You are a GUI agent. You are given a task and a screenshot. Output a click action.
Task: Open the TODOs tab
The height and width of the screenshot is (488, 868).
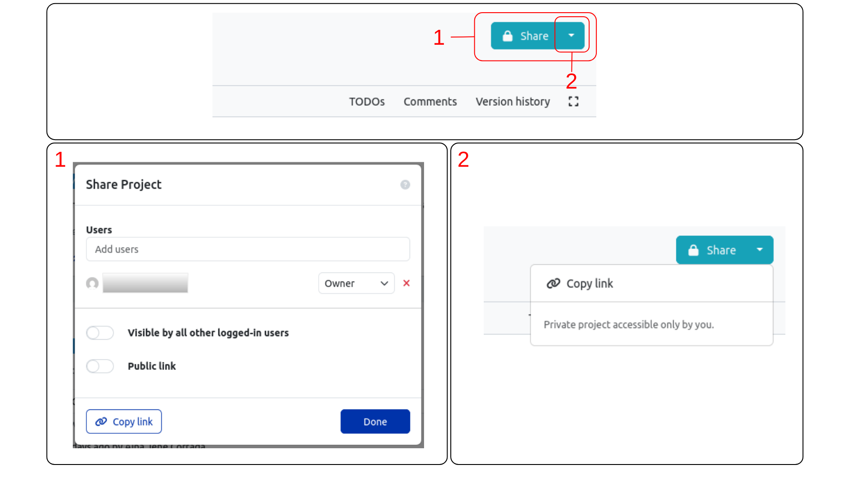coord(367,102)
